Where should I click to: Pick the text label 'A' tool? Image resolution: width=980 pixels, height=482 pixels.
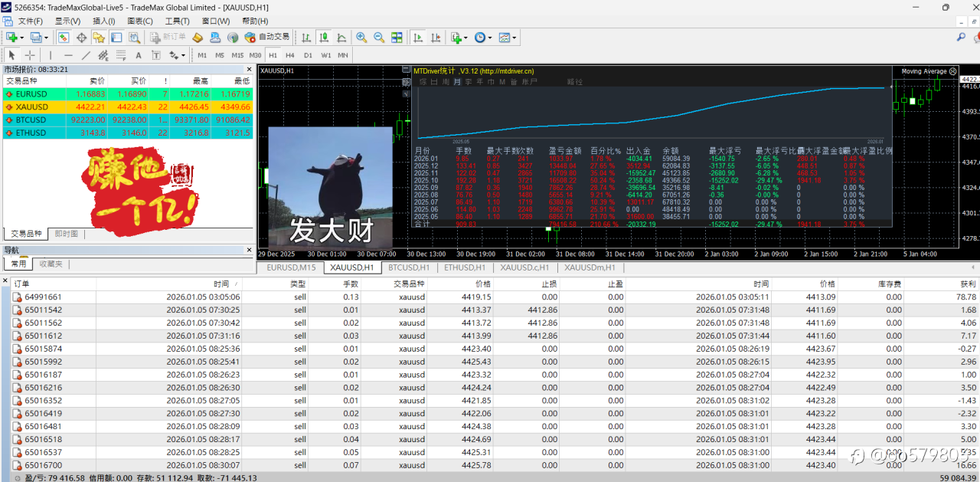pos(139,55)
